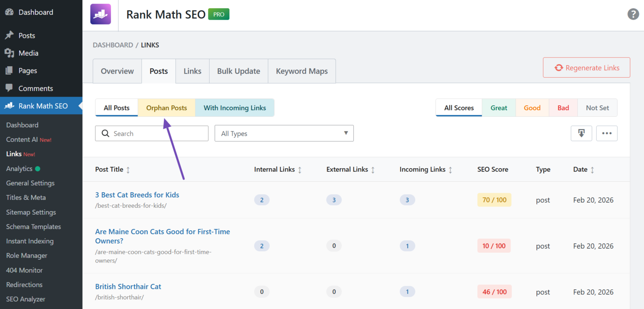Switch to the Bulk Update tab
644x309 pixels.
pos(238,71)
